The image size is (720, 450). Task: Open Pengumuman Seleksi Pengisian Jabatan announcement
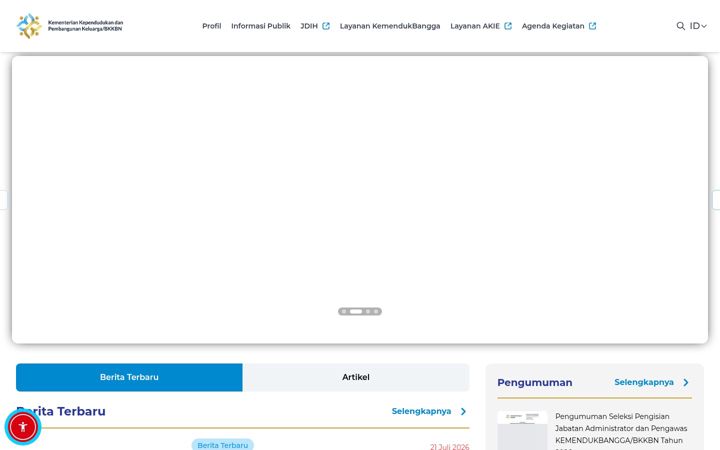pyautogui.click(x=621, y=431)
